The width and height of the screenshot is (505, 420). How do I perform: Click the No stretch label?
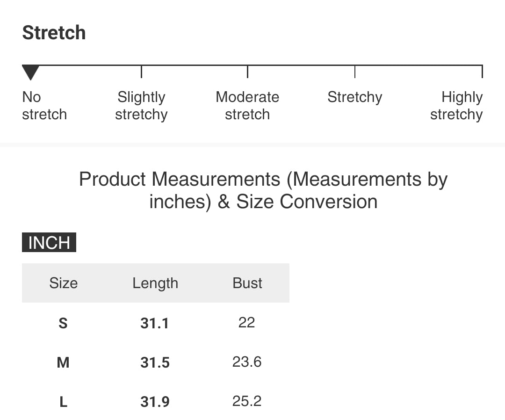pyautogui.click(x=44, y=106)
